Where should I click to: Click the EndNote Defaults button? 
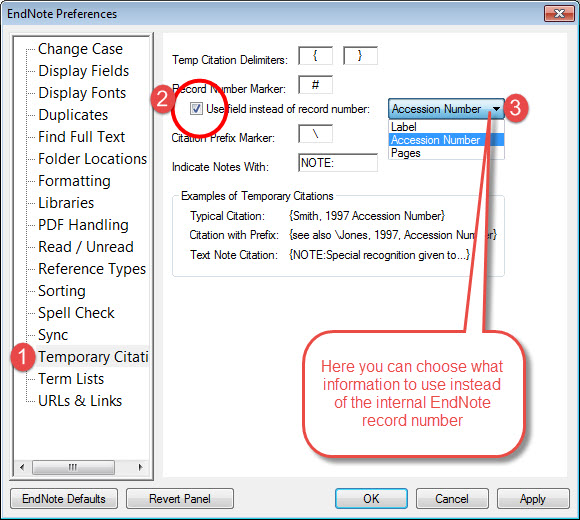[x=64, y=499]
